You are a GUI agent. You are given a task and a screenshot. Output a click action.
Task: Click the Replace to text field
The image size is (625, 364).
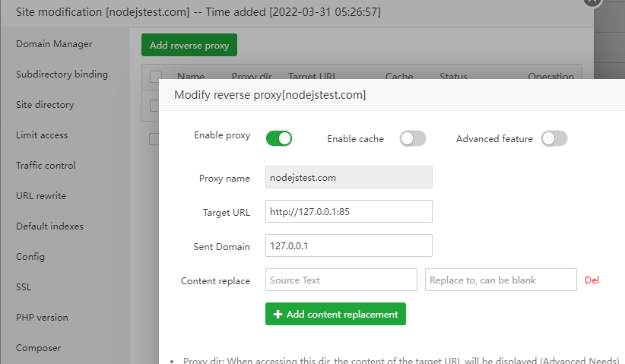pyautogui.click(x=500, y=280)
